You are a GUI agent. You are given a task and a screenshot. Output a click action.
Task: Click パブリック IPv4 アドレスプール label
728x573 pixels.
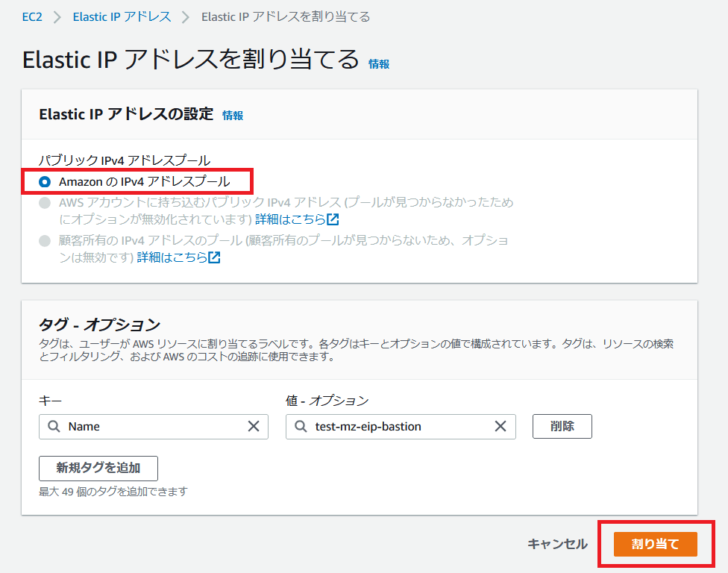click(125, 160)
